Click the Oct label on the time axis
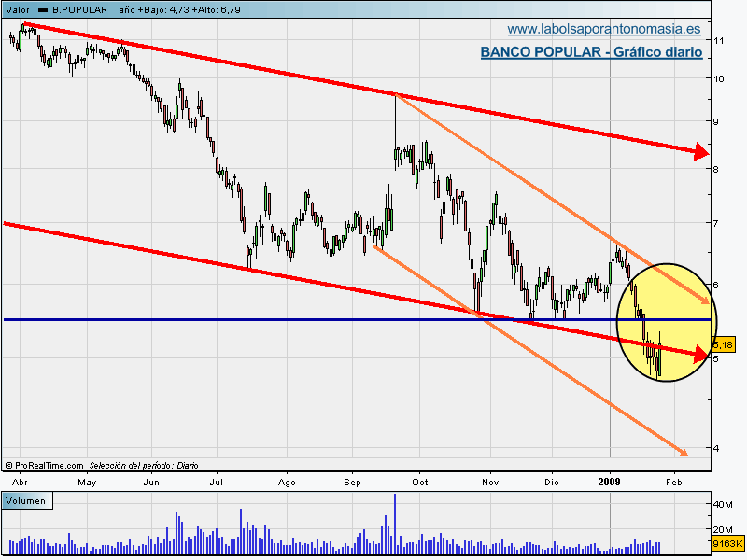Image resolution: width=747 pixels, height=560 pixels. point(420,483)
